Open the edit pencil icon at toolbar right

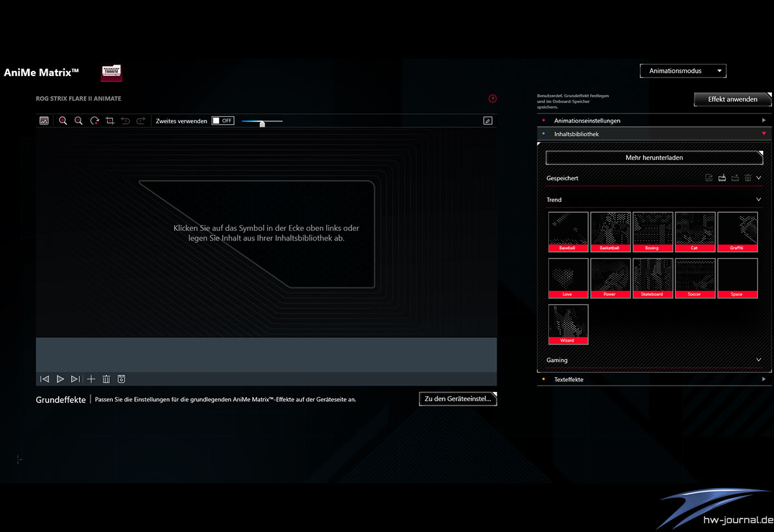click(488, 121)
